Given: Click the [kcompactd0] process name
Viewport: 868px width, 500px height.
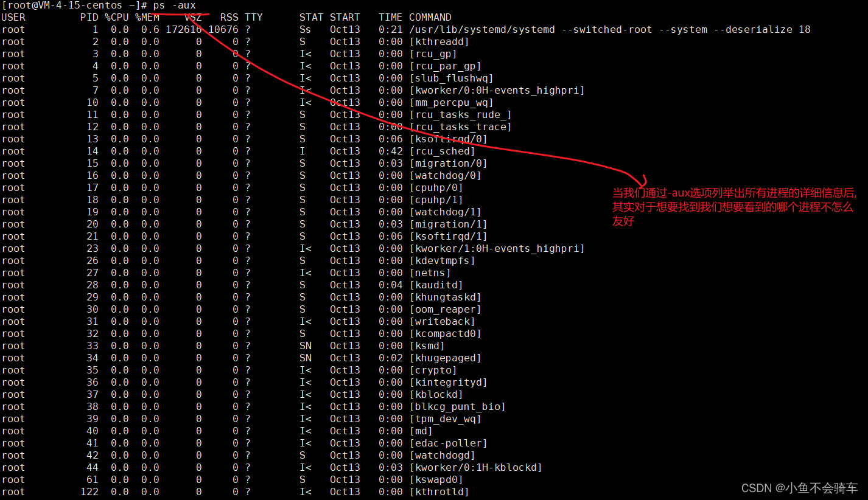Looking at the screenshot, I should 446,334.
